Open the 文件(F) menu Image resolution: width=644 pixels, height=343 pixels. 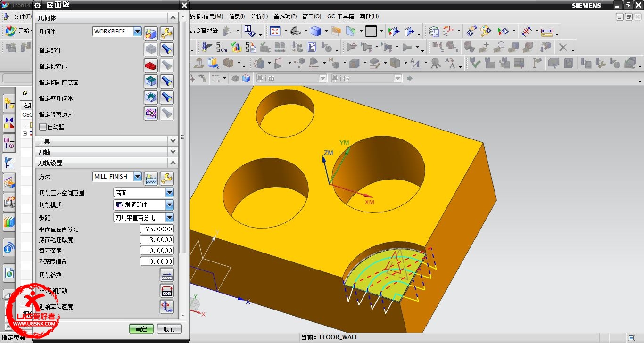pyautogui.click(x=22, y=16)
